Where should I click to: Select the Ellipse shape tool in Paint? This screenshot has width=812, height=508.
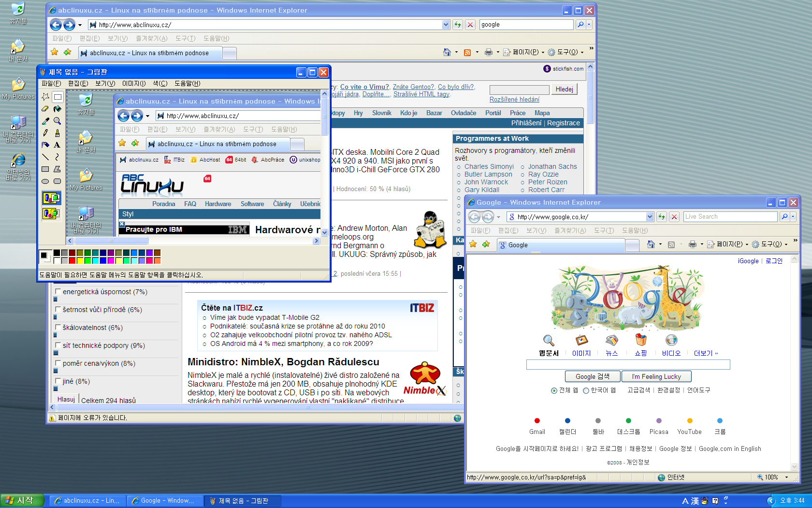45,181
